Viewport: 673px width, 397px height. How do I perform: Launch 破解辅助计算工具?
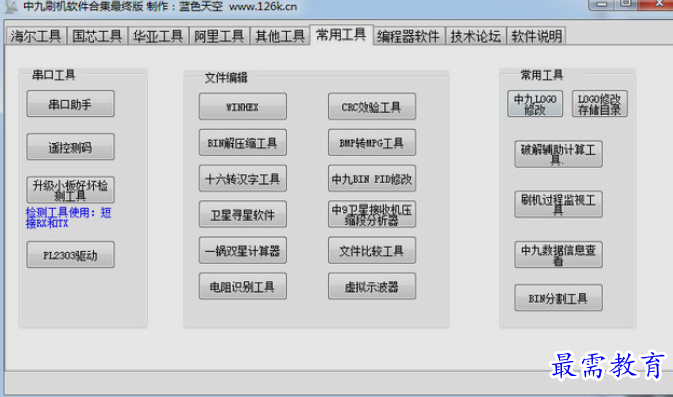coord(558,154)
